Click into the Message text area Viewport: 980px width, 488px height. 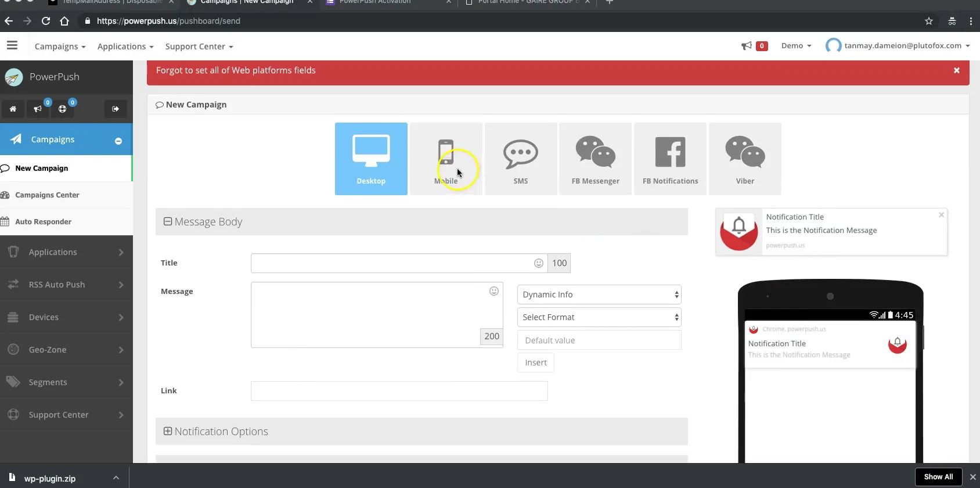tap(377, 315)
